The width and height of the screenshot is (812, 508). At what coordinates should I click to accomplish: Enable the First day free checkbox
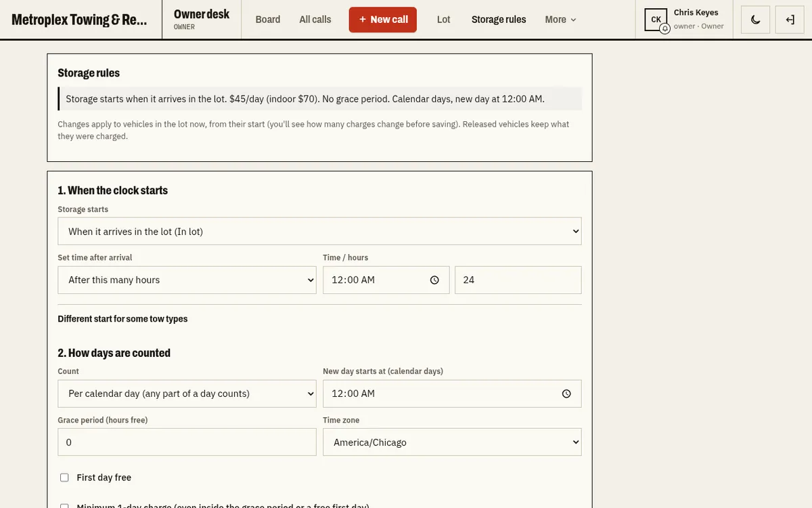[64, 478]
